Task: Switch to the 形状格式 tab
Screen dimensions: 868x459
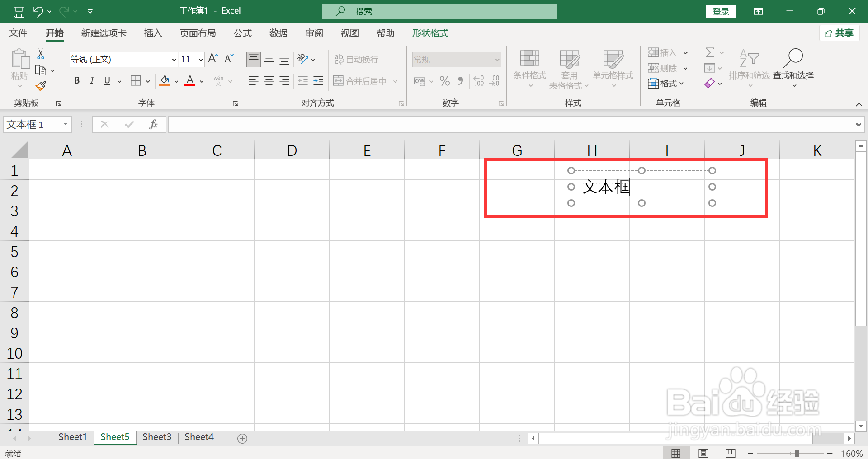Action: [430, 33]
